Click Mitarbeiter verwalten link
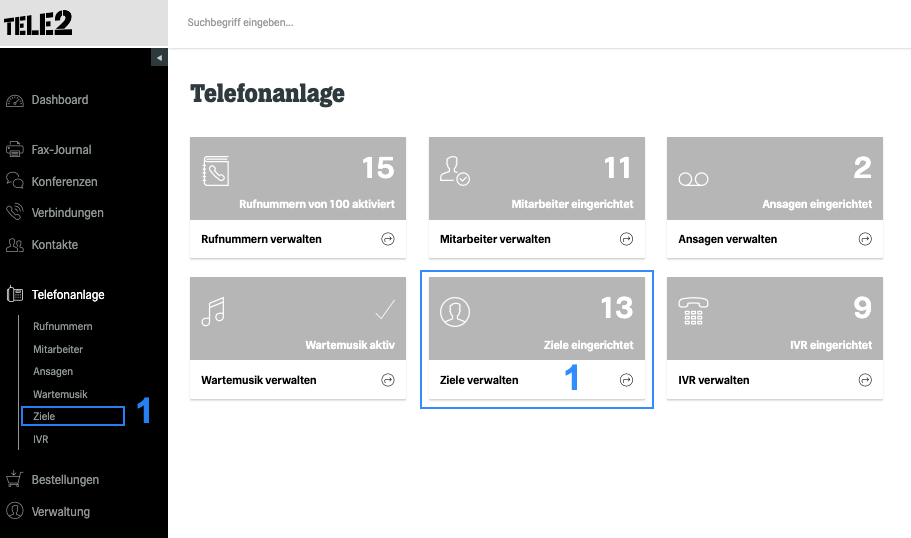911x538 pixels. (495, 239)
